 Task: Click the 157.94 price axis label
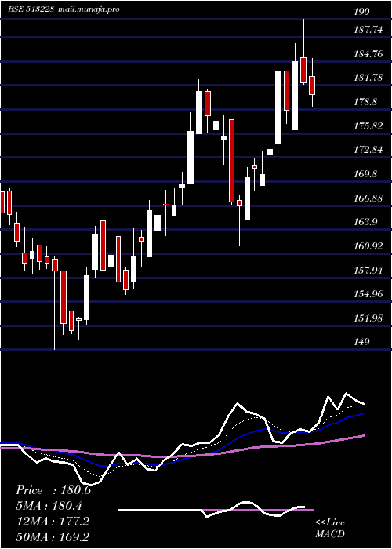368,271
